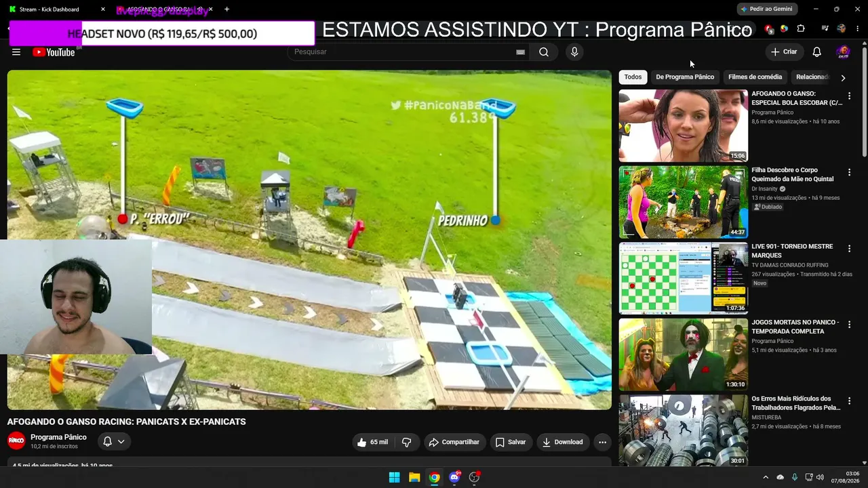The width and height of the screenshot is (868, 488).
Task: Open the Chrome extensions puzzle icon
Action: (801, 29)
